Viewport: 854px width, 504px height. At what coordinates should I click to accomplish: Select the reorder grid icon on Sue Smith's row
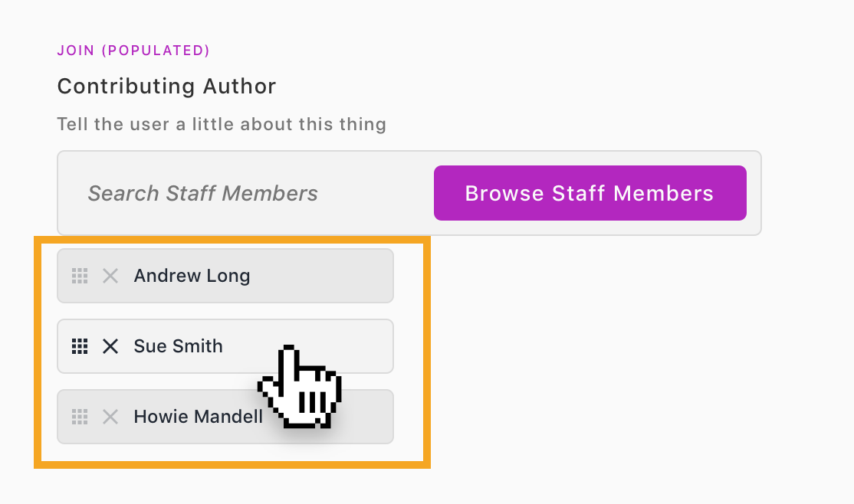tap(80, 346)
